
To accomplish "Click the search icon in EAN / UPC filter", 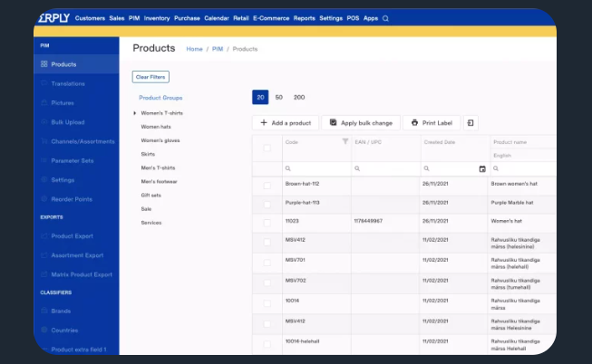I will click(357, 168).
